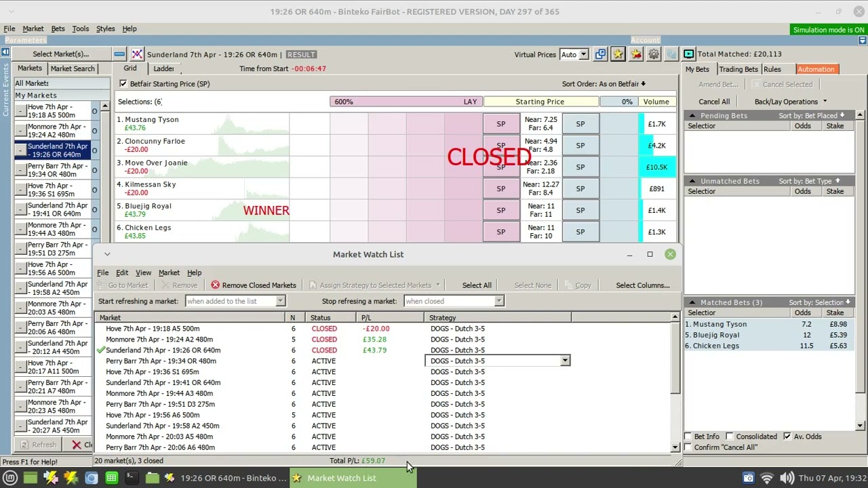Switch to the Ladder tab
868x488 pixels.
point(163,68)
